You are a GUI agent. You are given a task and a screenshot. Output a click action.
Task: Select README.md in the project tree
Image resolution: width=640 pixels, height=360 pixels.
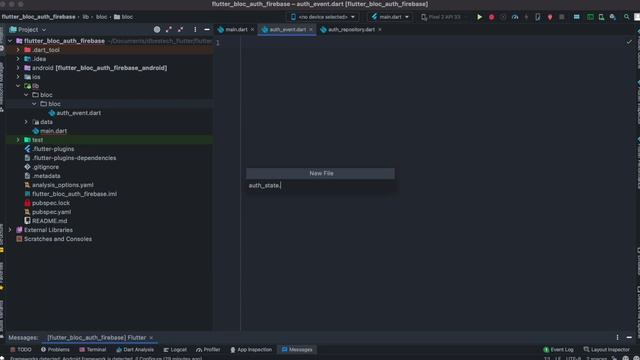tap(46, 221)
